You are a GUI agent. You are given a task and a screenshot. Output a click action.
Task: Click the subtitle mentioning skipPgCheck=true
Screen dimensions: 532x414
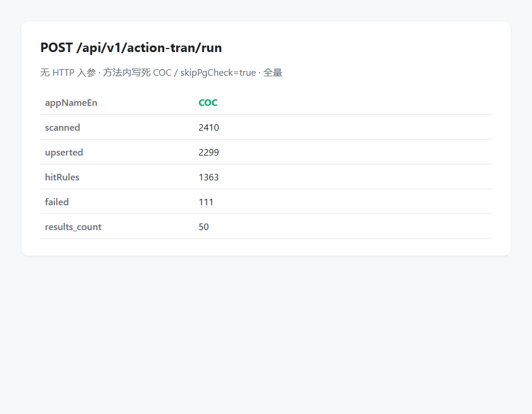coord(161,73)
